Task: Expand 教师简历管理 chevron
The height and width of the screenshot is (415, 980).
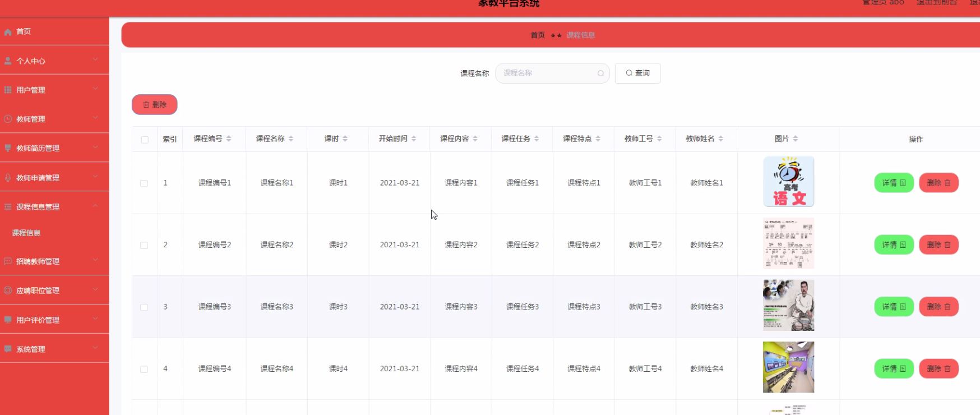Action: click(95, 147)
